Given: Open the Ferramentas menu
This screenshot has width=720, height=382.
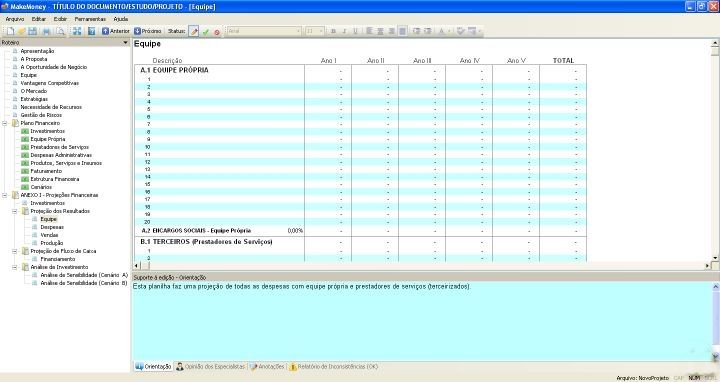Looking at the screenshot, I should coord(90,19).
